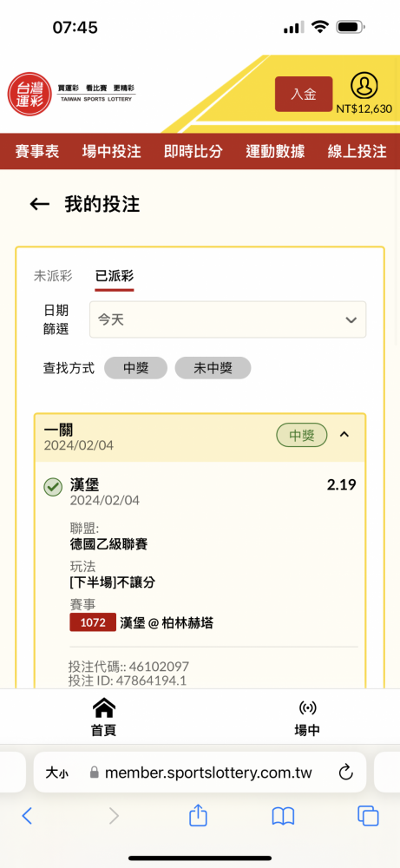
Task: Tap the Taiwan Sports Lottery logo
Action: click(x=72, y=94)
